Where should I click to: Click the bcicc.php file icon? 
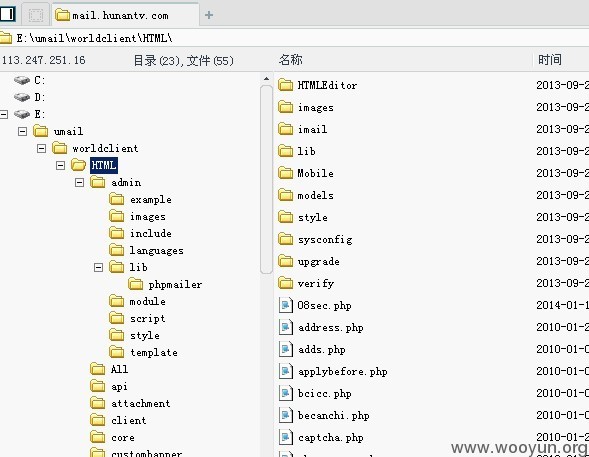pos(285,393)
